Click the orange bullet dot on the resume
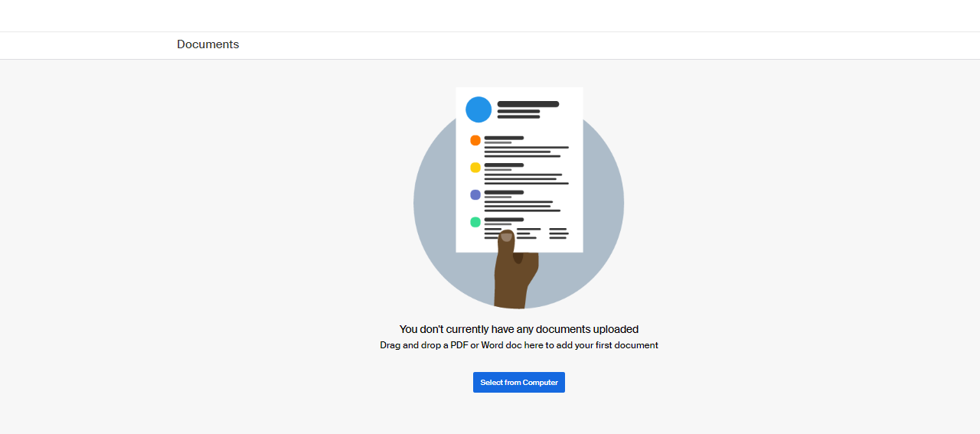 pyautogui.click(x=475, y=140)
